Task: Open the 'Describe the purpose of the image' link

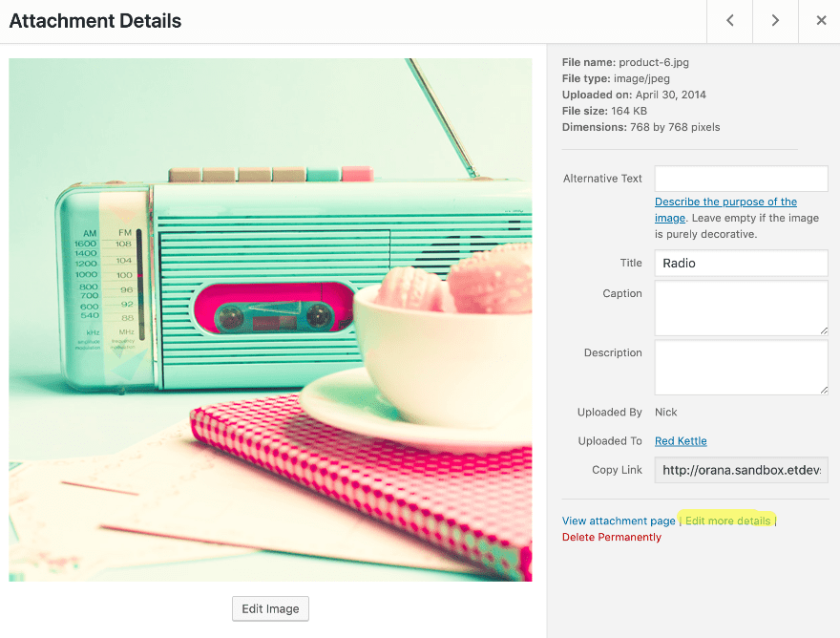Action: pos(725,202)
